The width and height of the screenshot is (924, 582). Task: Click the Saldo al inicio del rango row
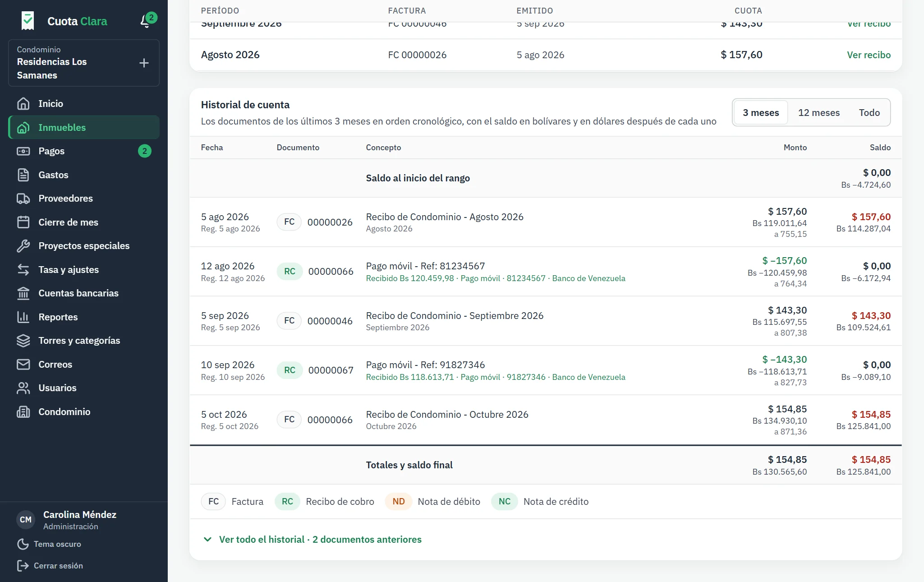(x=546, y=178)
